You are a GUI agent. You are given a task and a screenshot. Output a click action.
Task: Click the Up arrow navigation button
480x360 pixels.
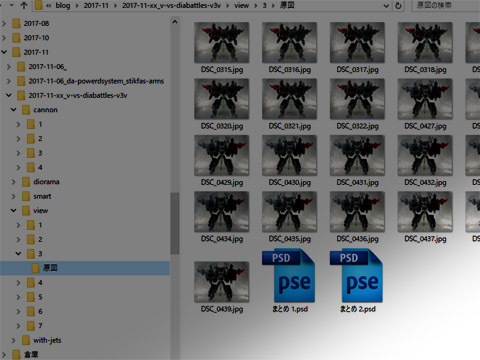[24, 5]
